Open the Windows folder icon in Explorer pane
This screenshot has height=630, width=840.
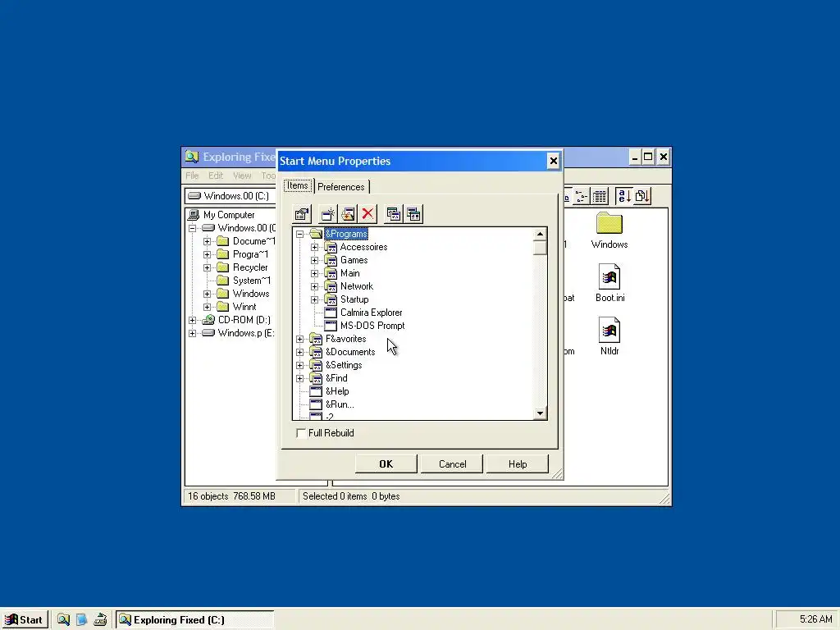(x=609, y=223)
